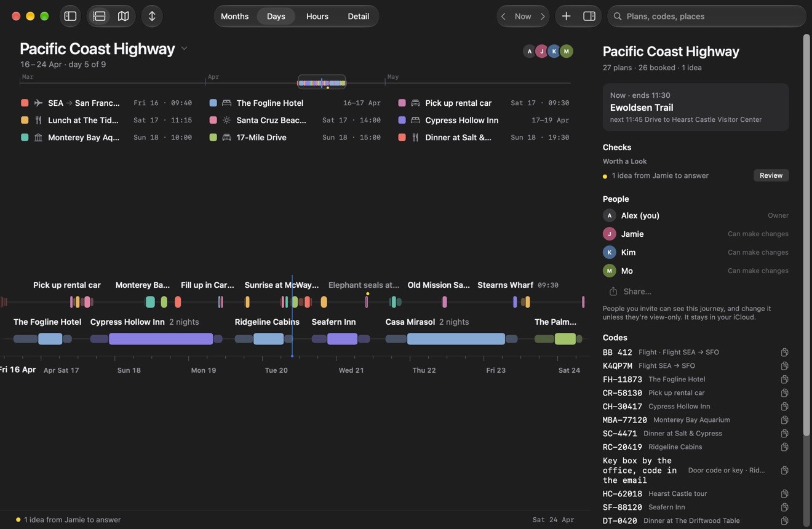The image size is (812, 529).
Task: Copy the HC-62018 Hearst Castle tour code
Action: [784, 494]
